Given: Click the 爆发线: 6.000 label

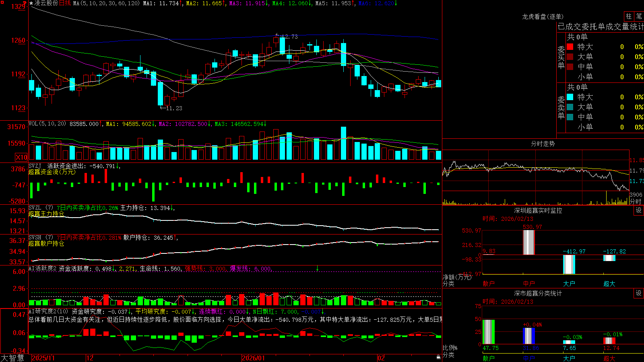Looking at the screenshot, I should 251,268.
